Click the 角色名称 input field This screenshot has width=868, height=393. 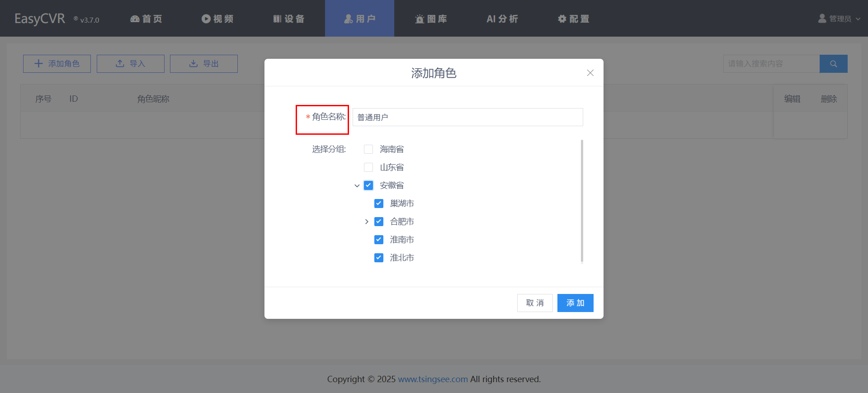[467, 118]
